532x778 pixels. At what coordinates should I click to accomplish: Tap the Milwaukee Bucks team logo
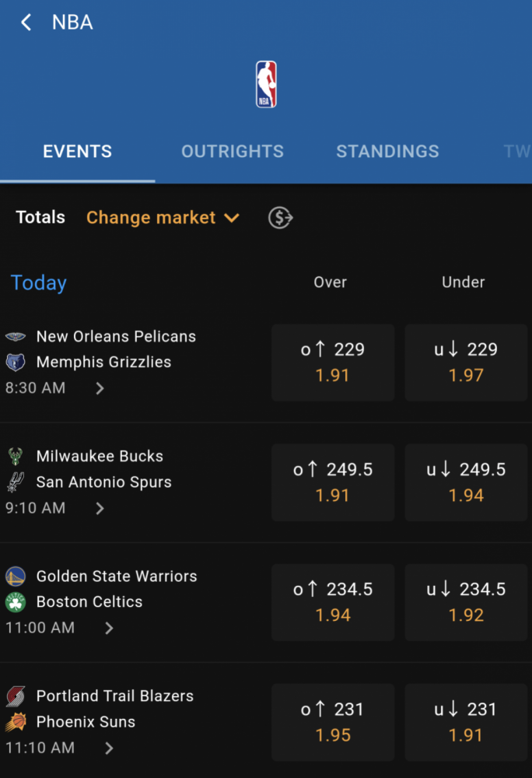click(x=16, y=457)
